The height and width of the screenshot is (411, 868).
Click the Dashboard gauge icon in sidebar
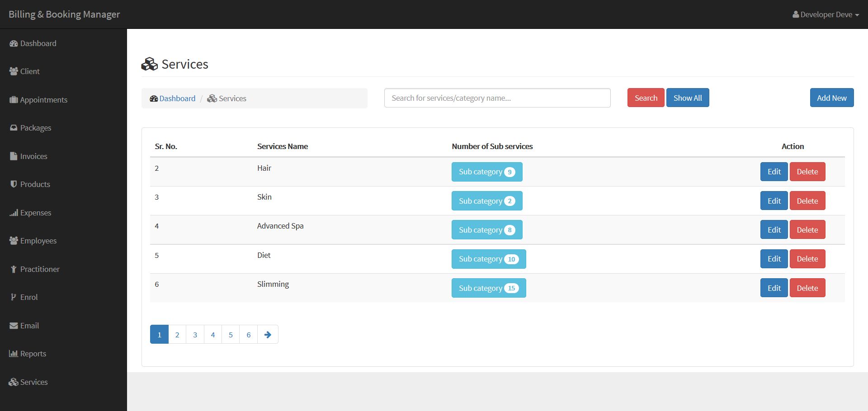coord(14,44)
